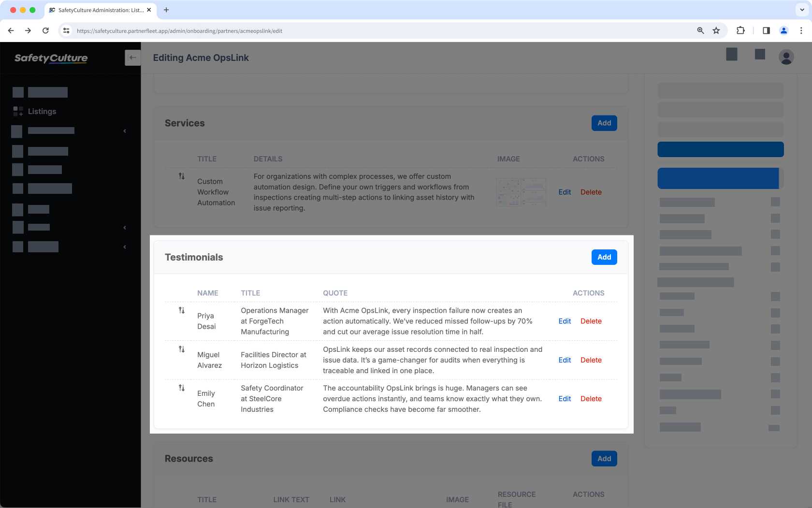The height and width of the screenshot is (508, 812).
Task: Click the Listings sidebar icon
Action: coord(18,111)
